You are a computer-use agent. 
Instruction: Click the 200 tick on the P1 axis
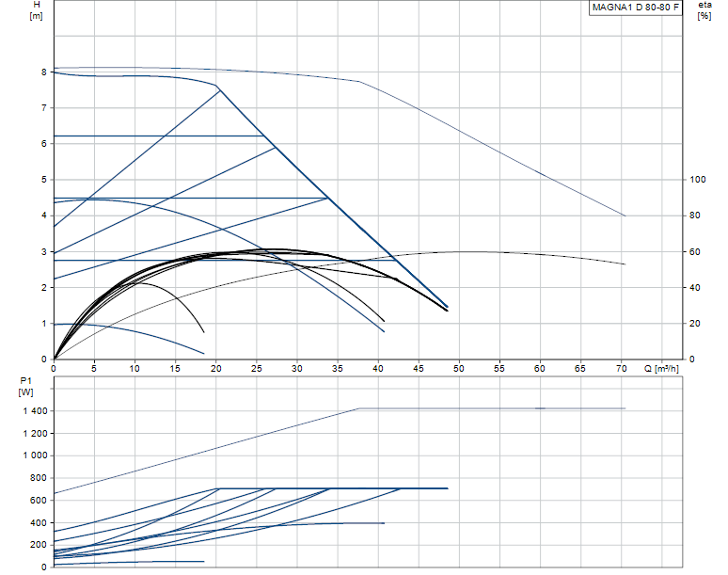click(x=39, y=544)
